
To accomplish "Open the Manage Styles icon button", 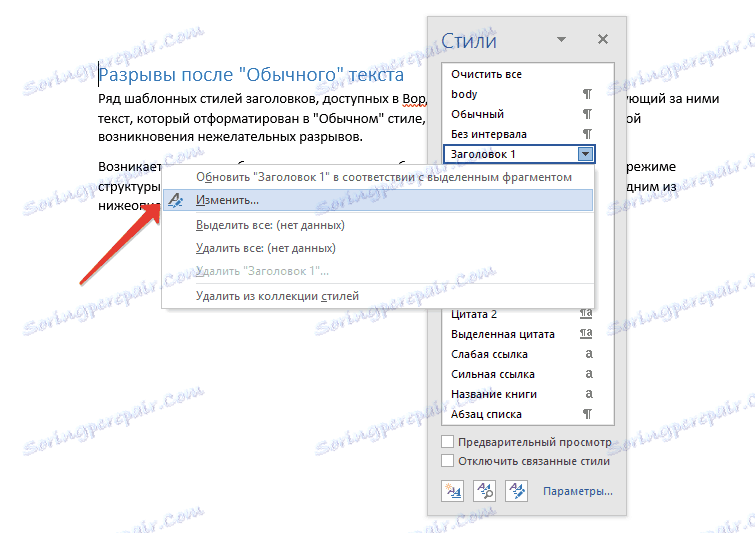I will tap(517, 491).
